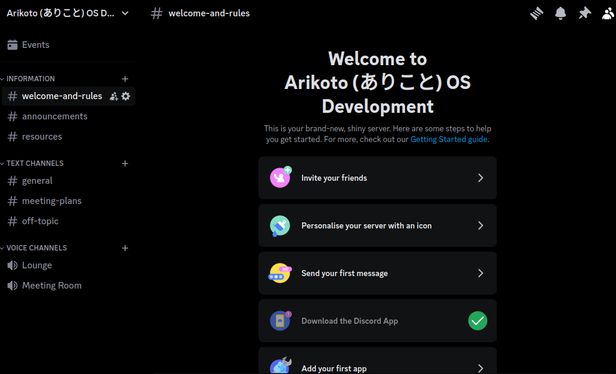The image size is (616, 374).
Task: Edit channel gear on welcome-and-rules
Action: tap(126, 96)
